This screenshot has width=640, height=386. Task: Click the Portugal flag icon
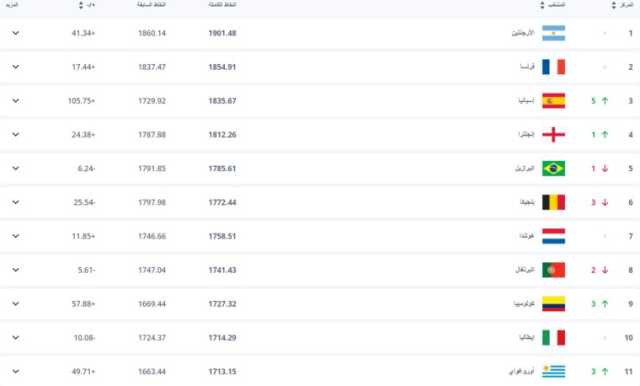pos(553,270)
